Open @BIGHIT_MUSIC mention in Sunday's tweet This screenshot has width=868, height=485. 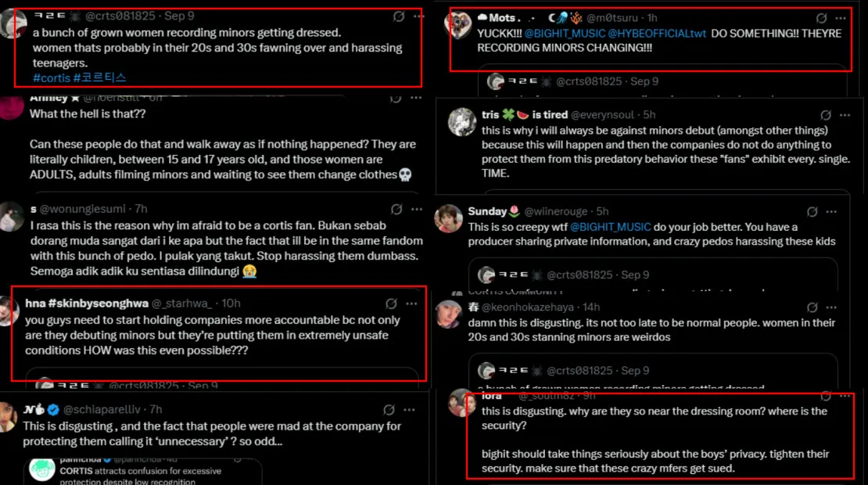(x=610, y=227)
